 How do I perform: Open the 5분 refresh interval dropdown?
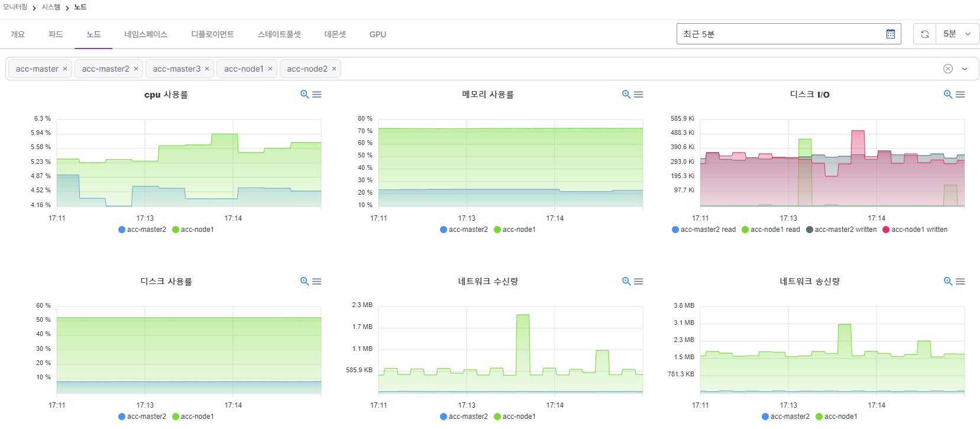tap(958, 34)
